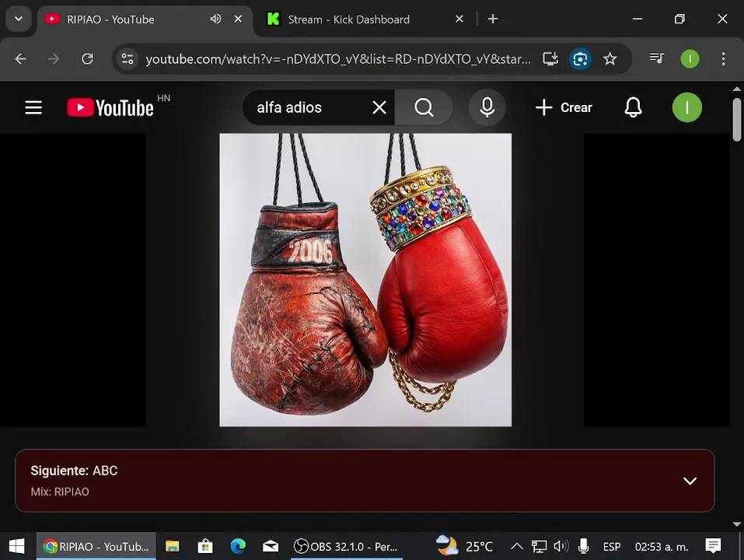Open Chrome three-dot menu
744x560 pixels.
click(x=723, y=59)
